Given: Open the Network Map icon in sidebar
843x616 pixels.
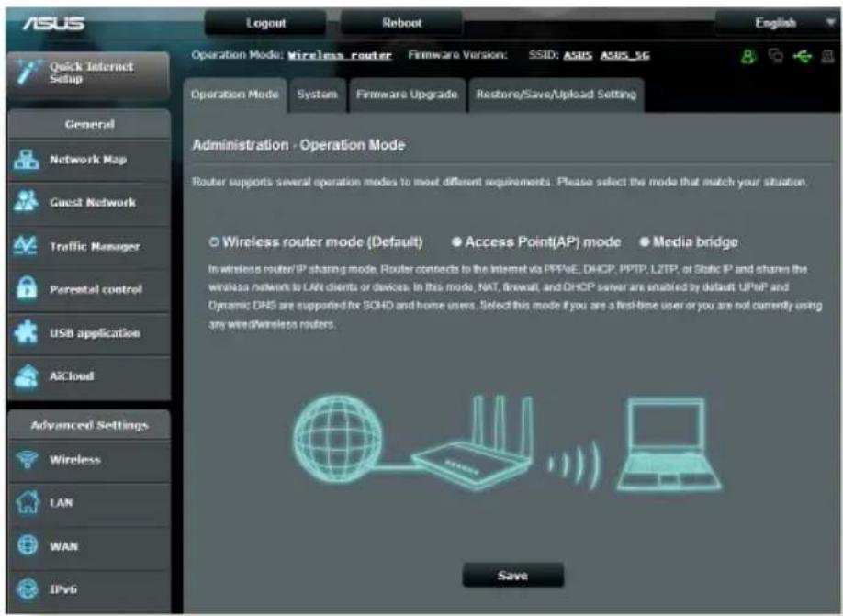Looking at the screenshot, I should coord(26,160).
